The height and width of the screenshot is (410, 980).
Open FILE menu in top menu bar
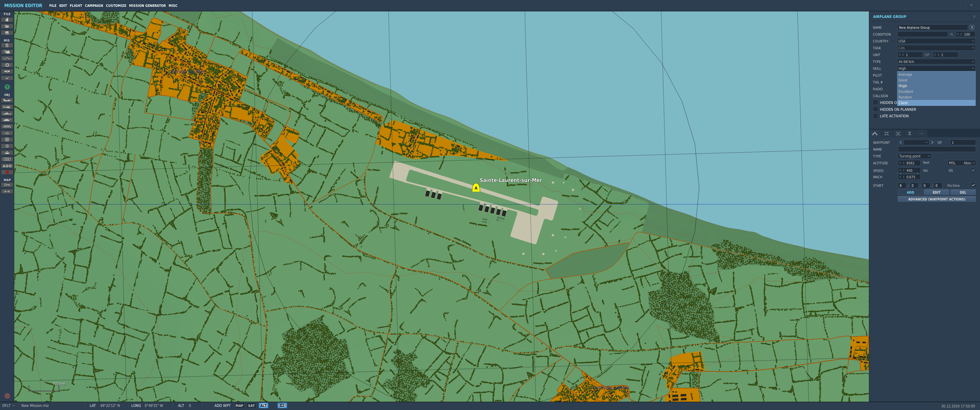[x=52, y=6]
